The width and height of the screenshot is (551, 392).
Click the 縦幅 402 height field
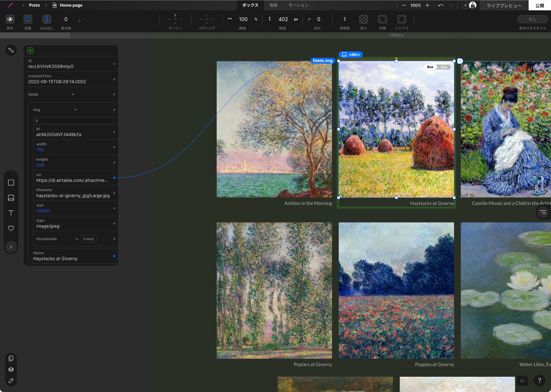click(x=283, y=19)
